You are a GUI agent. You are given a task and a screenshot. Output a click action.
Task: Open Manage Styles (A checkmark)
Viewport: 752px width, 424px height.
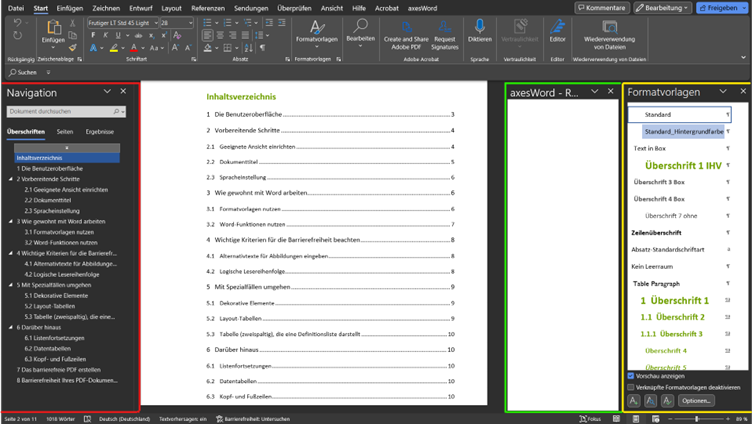pyautogui.click(x=667, y=400)
